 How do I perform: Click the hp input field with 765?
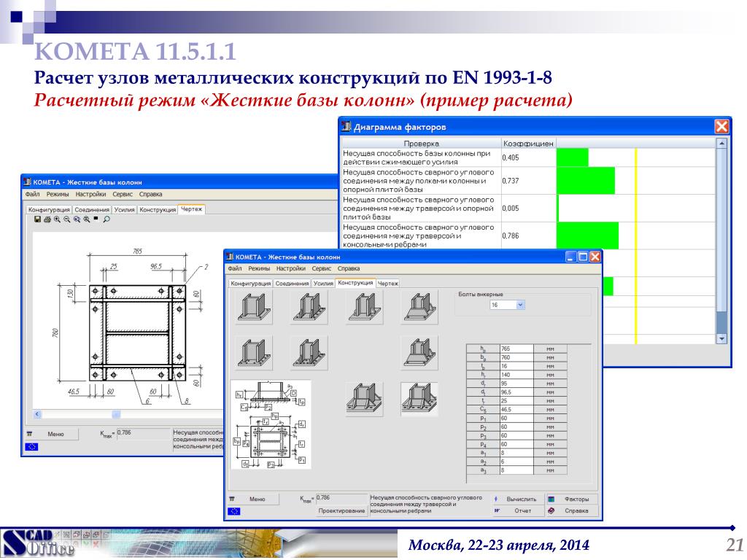point(516,349)
